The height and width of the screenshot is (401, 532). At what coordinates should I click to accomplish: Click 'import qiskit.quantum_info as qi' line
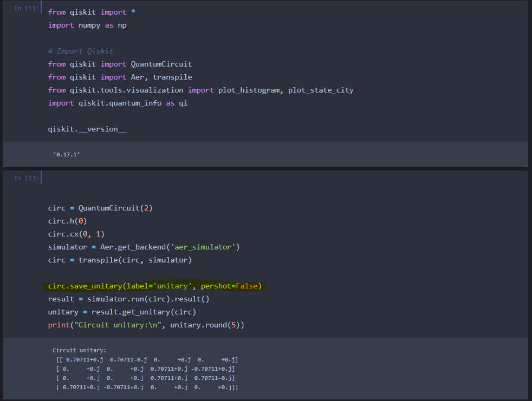118,103
